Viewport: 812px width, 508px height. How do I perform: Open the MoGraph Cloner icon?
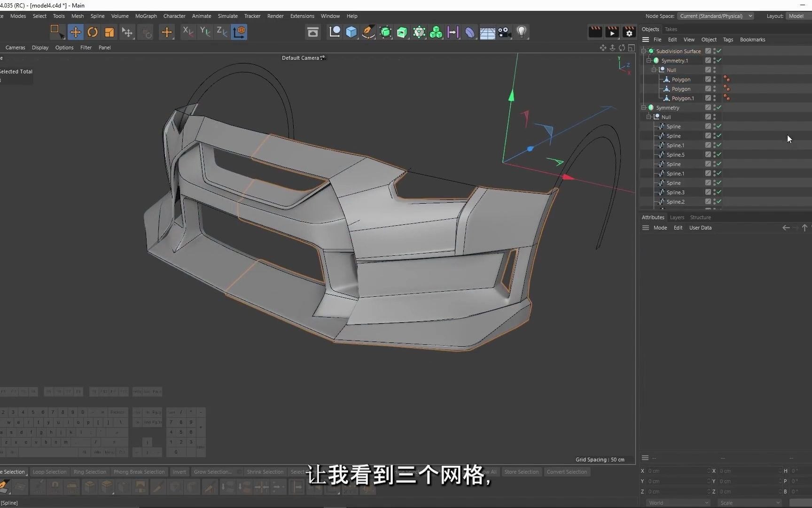pos(419,32)
